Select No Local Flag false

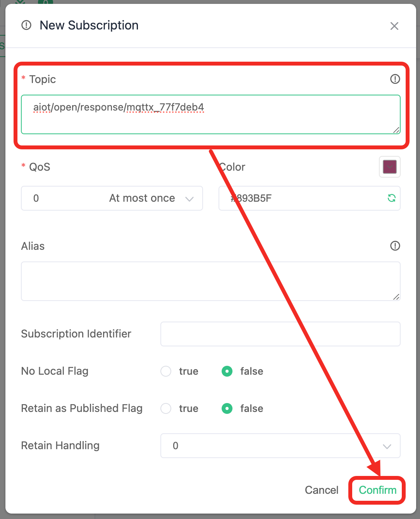tap(227, 371)
